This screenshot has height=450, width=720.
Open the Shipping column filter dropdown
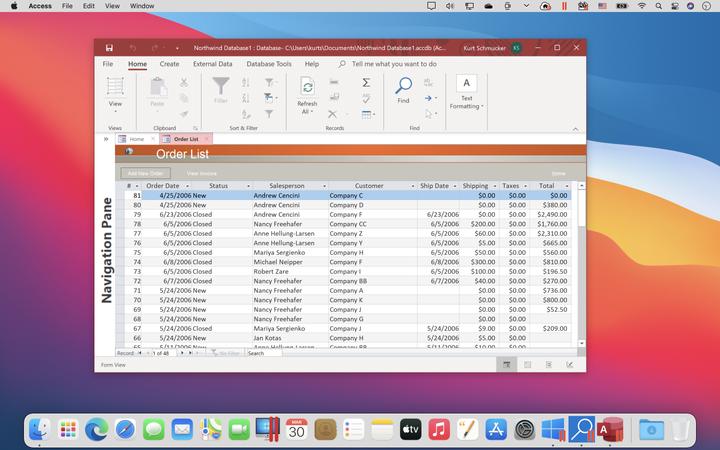click(x=495, y=186)
